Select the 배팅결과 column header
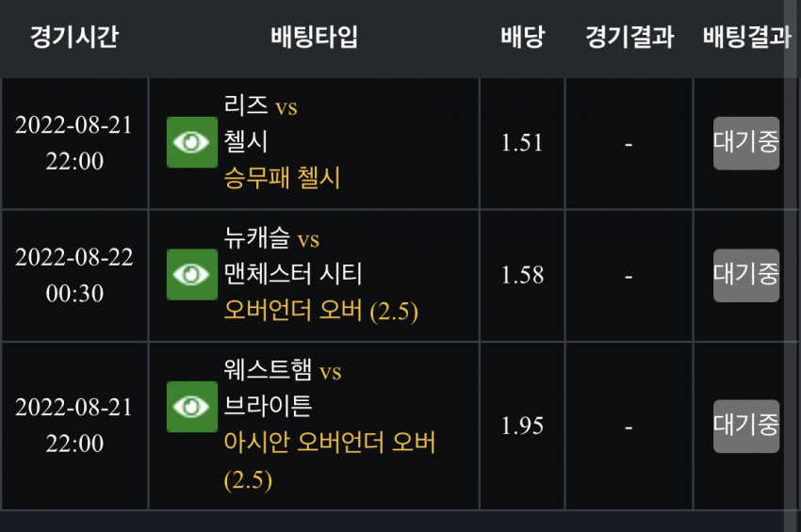The image size is (801, 532). tap(747, 37)
